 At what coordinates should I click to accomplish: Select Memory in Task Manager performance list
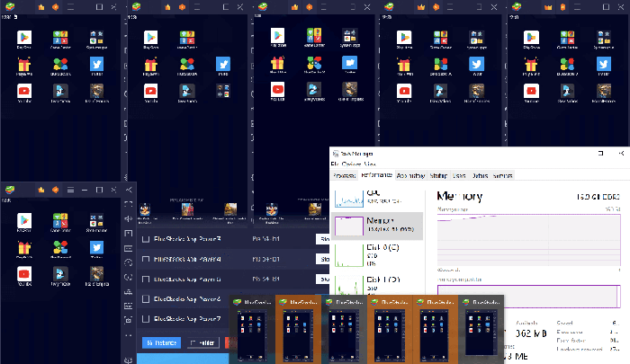tap(378, 226)
